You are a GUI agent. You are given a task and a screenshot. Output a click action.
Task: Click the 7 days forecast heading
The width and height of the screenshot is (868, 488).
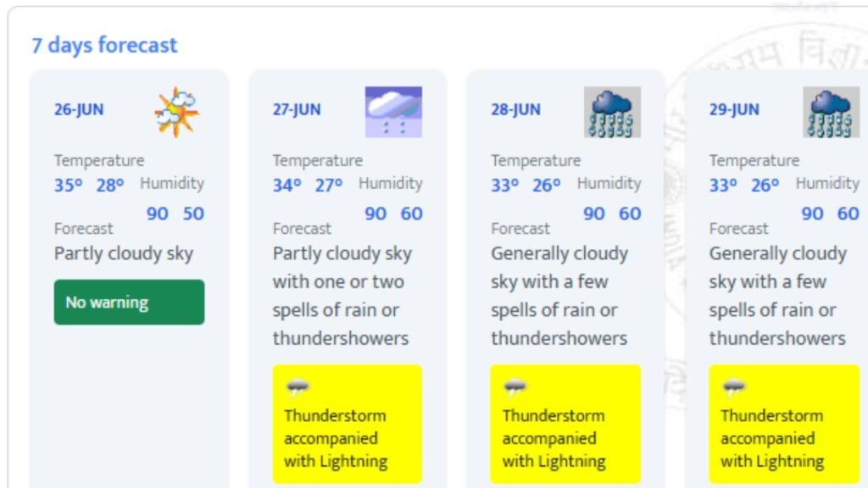[x=104, y=46]
